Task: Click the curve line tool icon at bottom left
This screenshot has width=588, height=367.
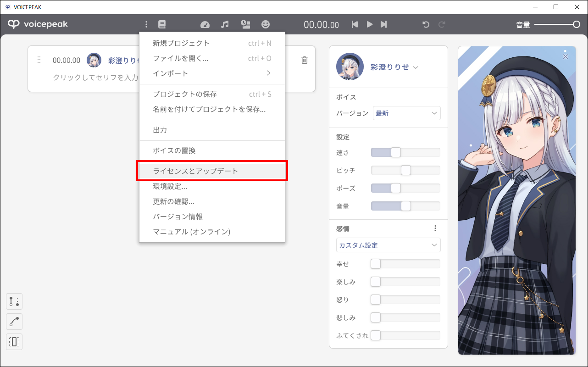Action: click(14, 322)
